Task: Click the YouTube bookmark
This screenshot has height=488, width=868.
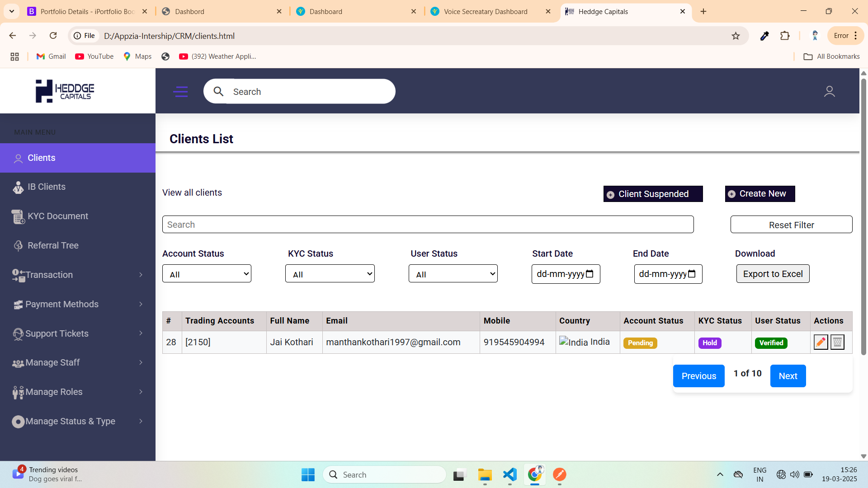Action: tap(94, 56)
